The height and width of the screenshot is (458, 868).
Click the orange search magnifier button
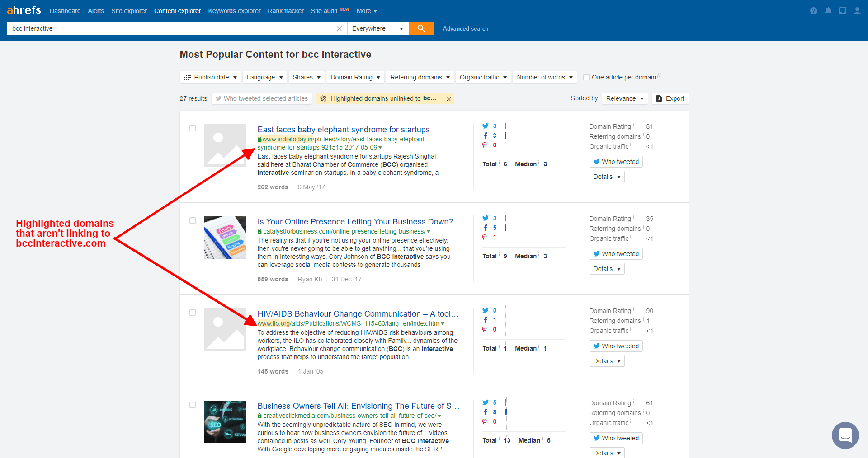421,28
